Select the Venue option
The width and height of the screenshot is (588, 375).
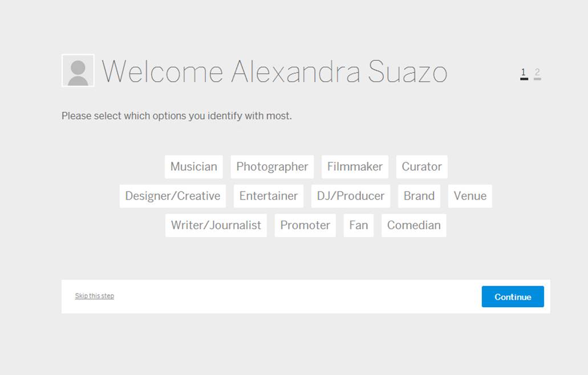click(470, 196)
